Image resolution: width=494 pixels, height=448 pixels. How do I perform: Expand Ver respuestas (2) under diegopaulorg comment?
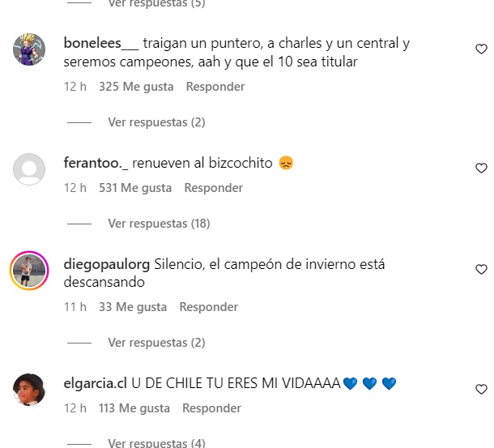(156, 343)
